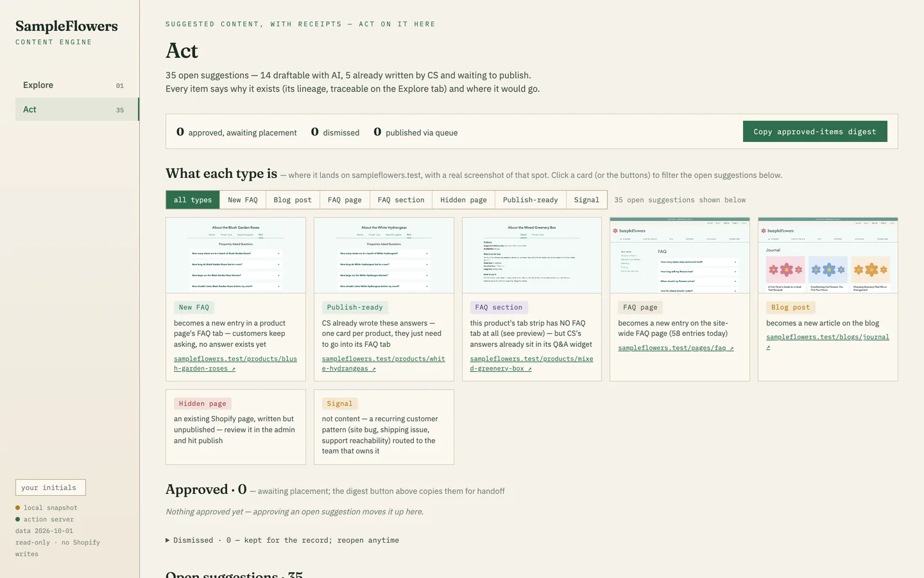The image size is (924, 578).
Task: Open White Hydrangeas FAQ screenshot
Action: [x=384, y=256]
